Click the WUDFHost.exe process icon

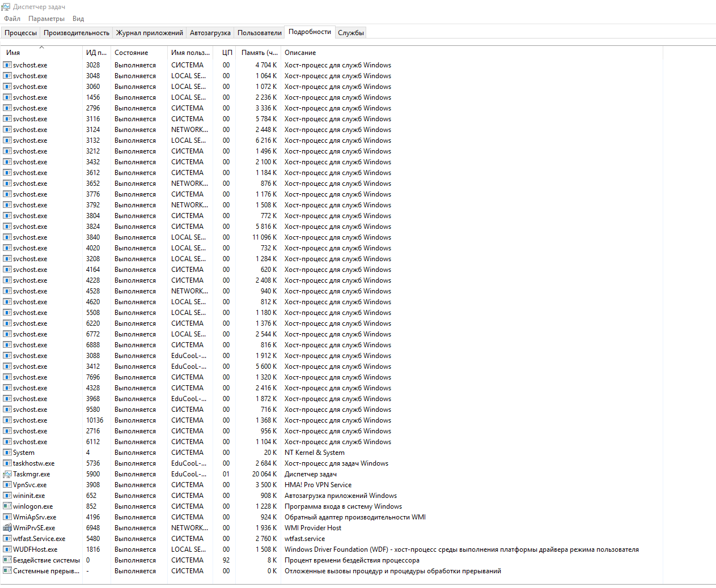(x=7, y=549)
